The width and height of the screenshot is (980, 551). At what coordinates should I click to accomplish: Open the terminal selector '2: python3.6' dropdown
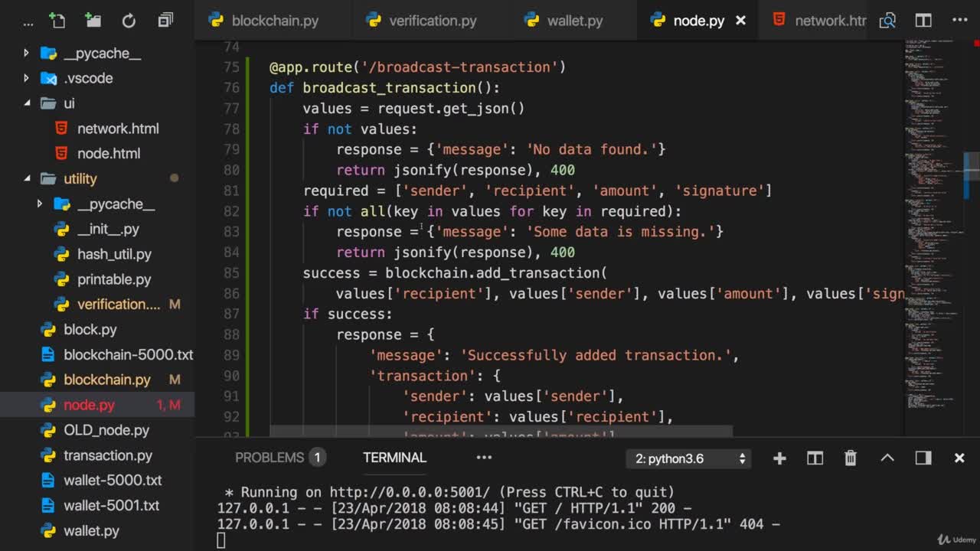(x=690, y=458)
